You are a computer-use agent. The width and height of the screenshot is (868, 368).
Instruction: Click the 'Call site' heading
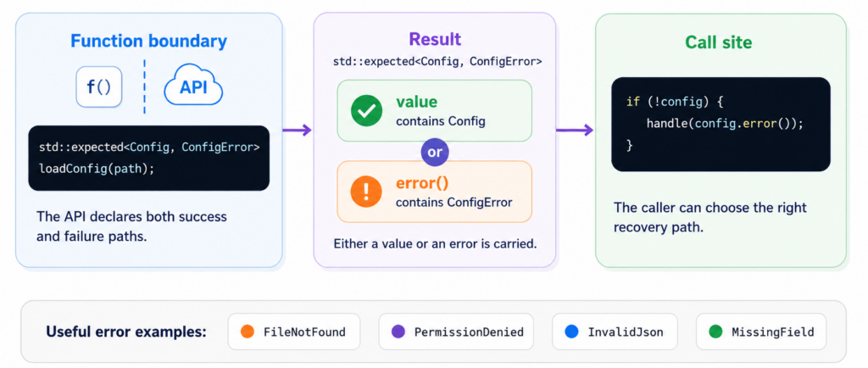719,42
